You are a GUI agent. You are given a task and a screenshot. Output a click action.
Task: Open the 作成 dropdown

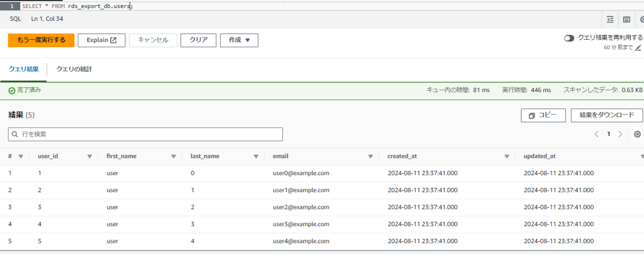(239, 40)
